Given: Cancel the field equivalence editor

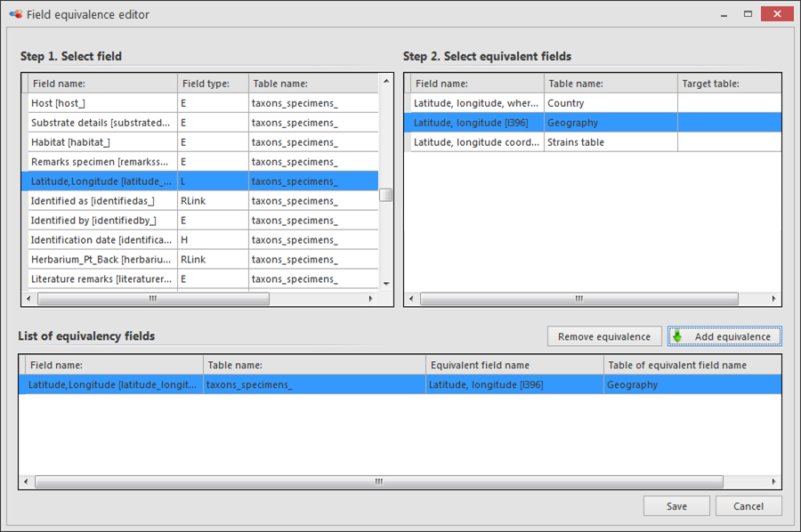Looking at the screenshot, I should point(748,505).
